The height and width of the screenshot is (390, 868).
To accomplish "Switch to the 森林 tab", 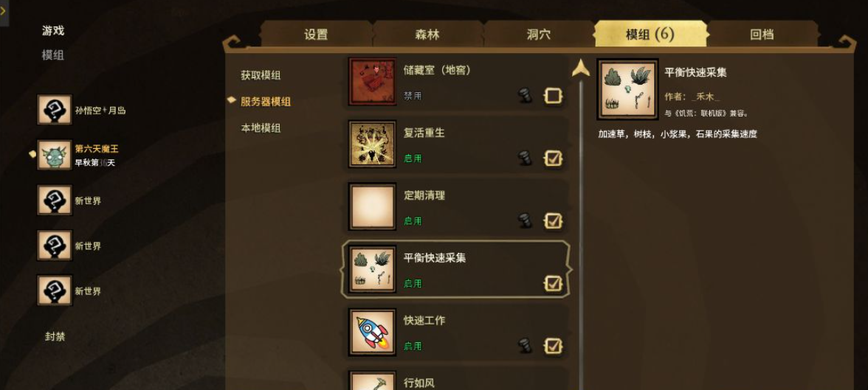I will pos(427,35).
